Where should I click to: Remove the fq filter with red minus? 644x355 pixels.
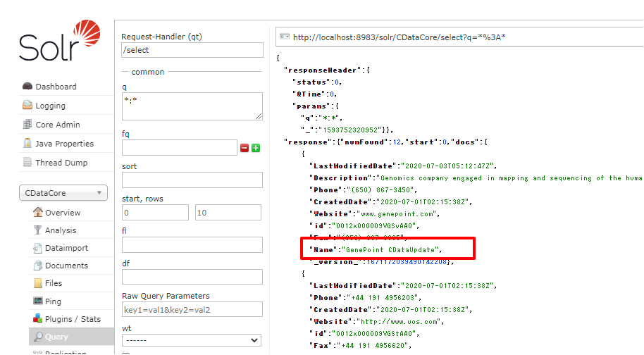tap(244, 148)
